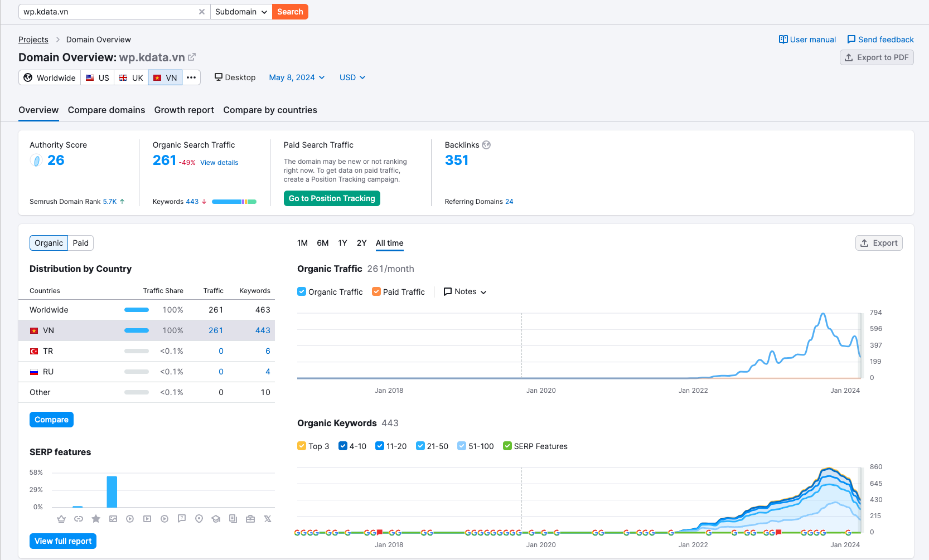Open the View details link
This screenshot has width=929, height=560.
pos(219,163)
